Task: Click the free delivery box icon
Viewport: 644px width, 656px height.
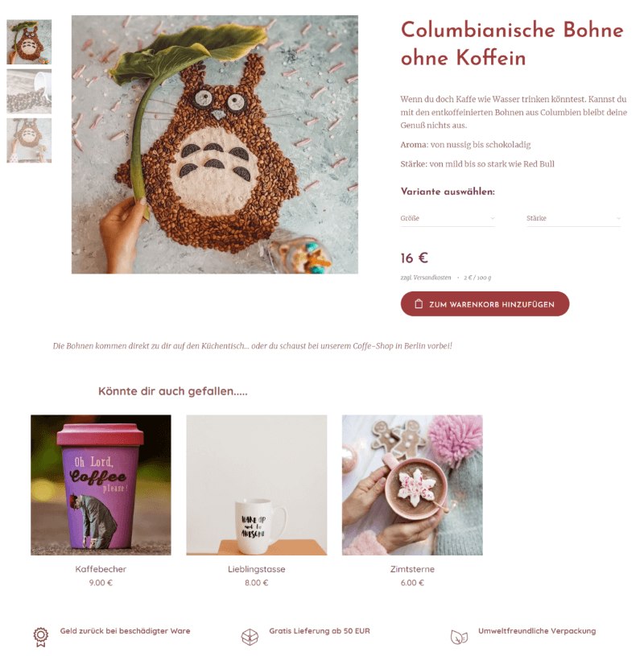Action: 250,637
